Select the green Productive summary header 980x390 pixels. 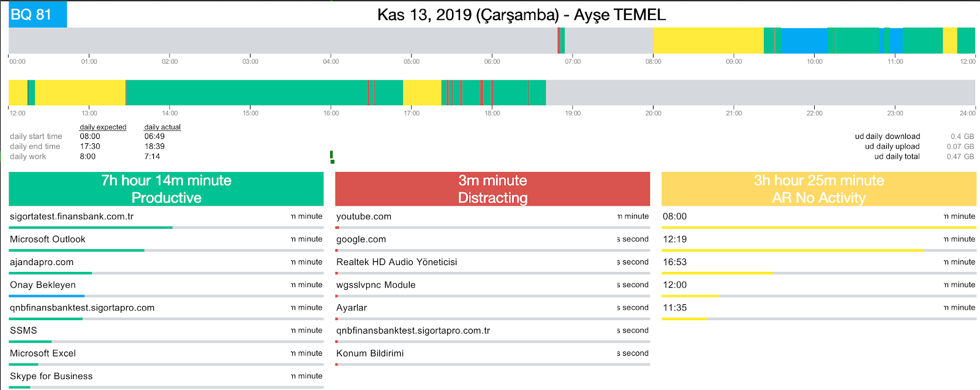pyautogui.click(x=166, y=189)
